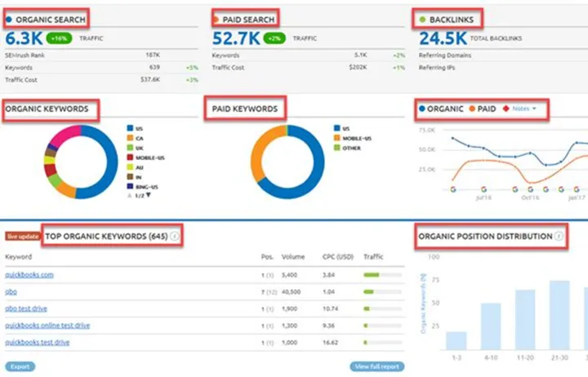Viewport: 588px width, 377px height.
Task: Open the Notes dropdown
Action: tap(523, 109)
